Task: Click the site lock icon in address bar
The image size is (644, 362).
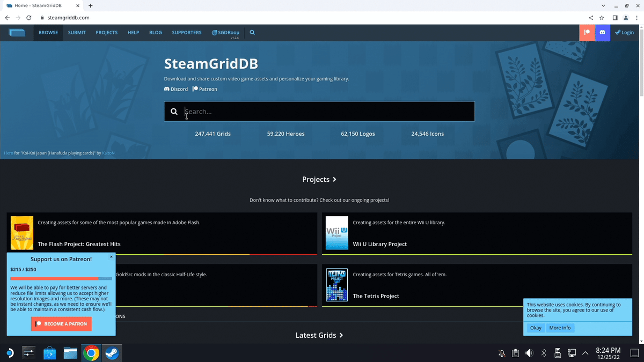Action: (42, 18)
